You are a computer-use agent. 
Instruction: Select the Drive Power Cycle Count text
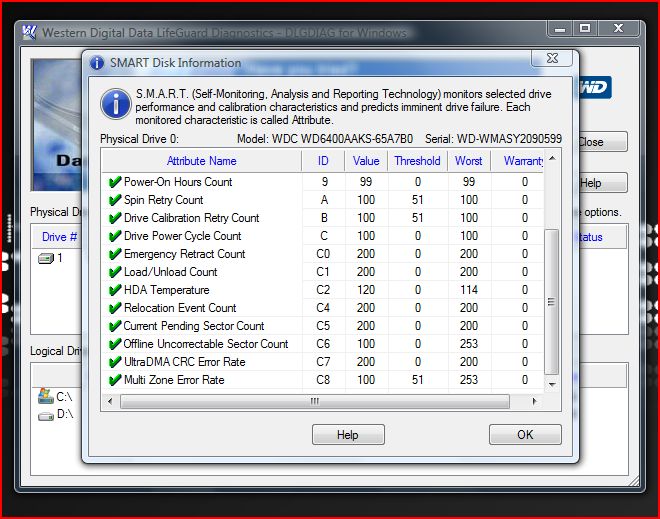coord(183,236)
